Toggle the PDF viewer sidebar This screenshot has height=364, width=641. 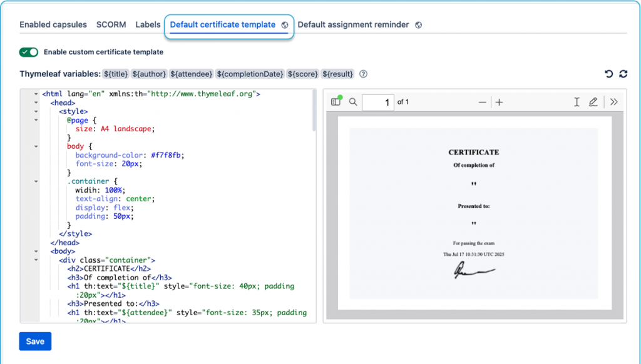tap(336, 102)
